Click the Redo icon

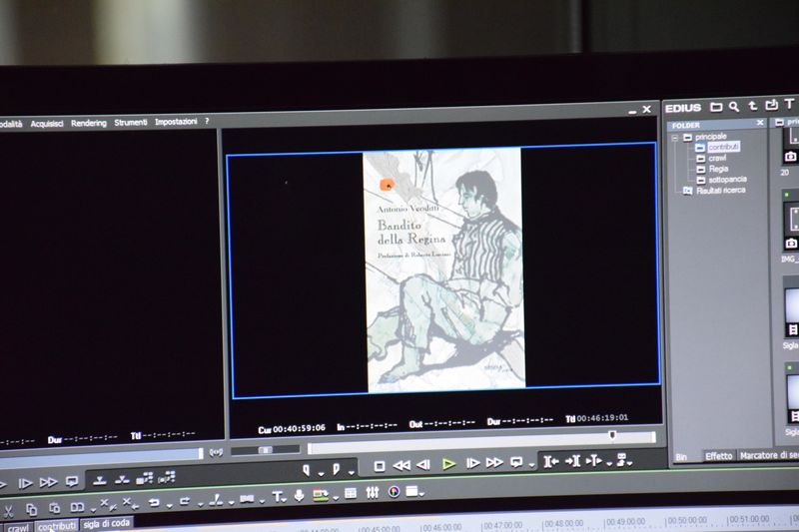185,501
